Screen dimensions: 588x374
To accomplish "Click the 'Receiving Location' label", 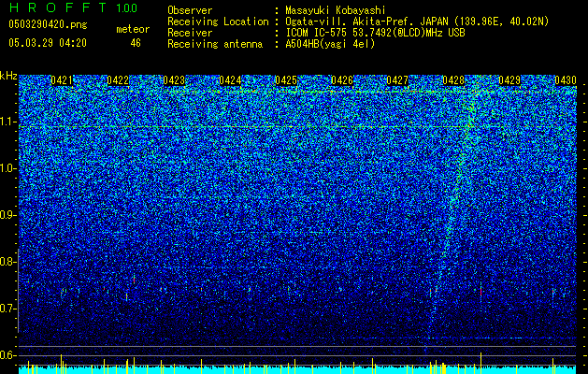I will (x=218, y=22).
